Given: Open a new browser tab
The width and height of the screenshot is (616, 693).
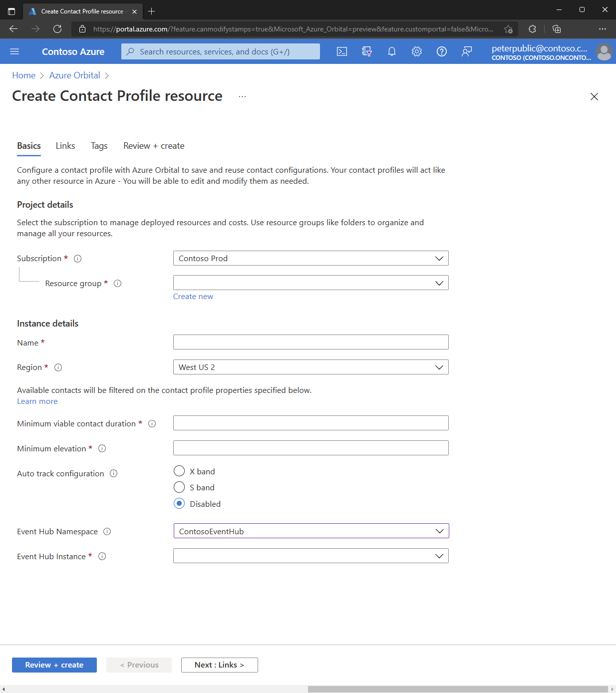Looking at the screenshot, I should [152, 11].
